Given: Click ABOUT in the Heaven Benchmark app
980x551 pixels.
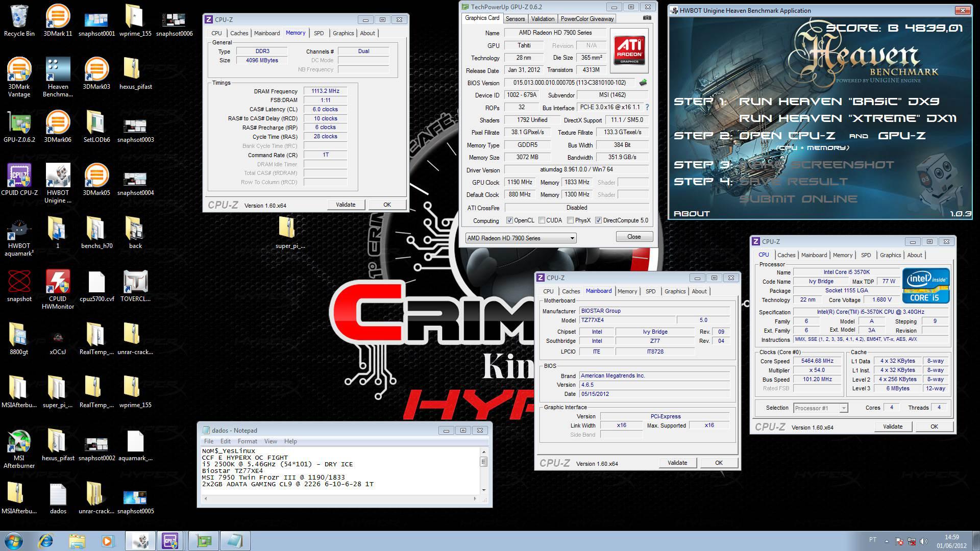Looking at the screenshot, I should 692,213.
